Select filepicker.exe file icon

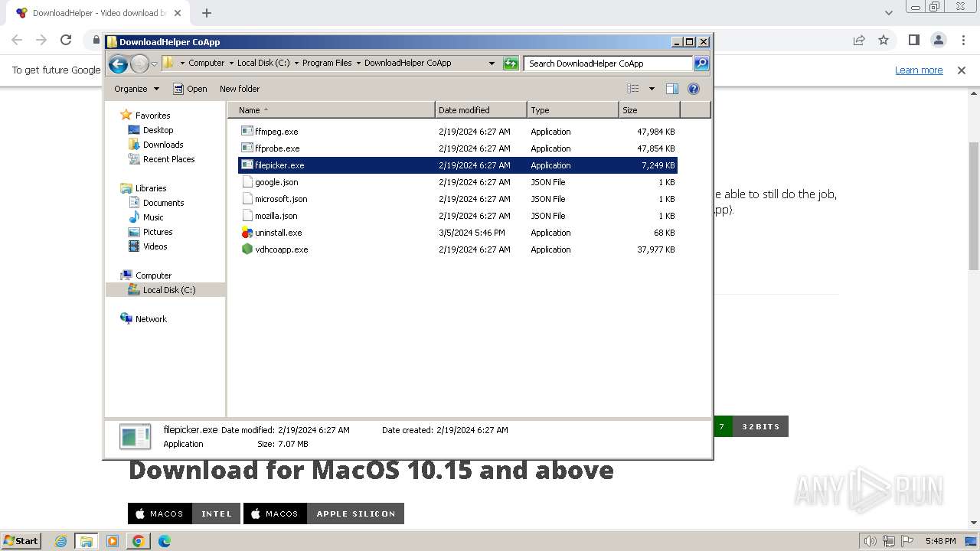[247, 165]
